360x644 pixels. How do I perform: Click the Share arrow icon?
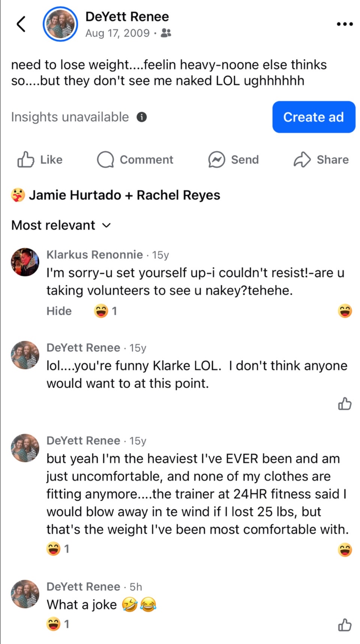click(x=302, y=159)
